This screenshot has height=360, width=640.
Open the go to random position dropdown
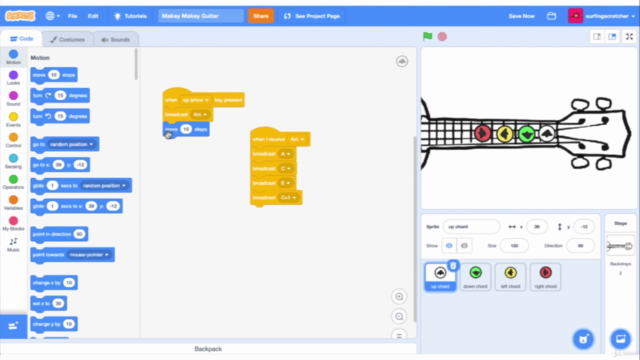(71, 144)
